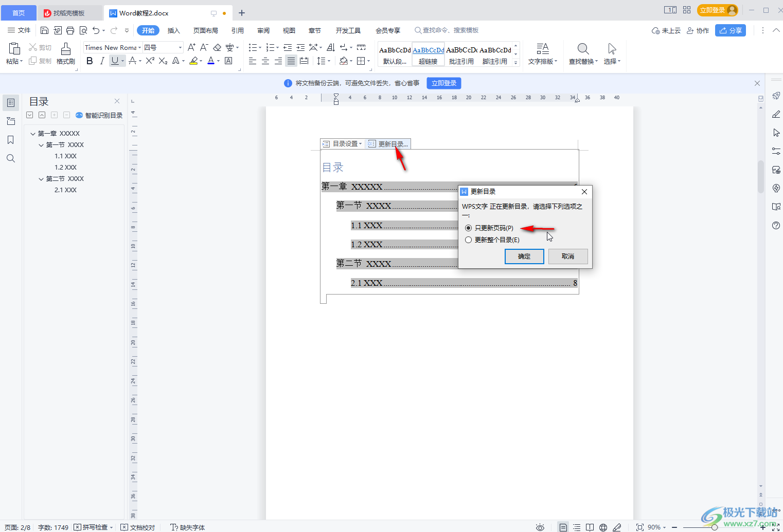The width and height of the screenshot is (783, 532).
Task: Click character border icon
Action: coord(228,61)
